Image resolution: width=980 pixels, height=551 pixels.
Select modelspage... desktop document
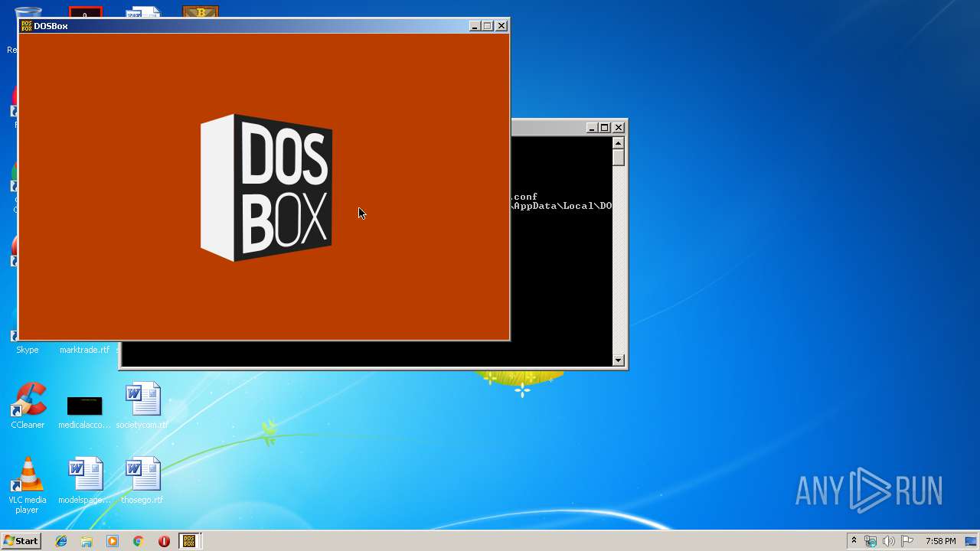pyautogui.click(x=84, y=481)
